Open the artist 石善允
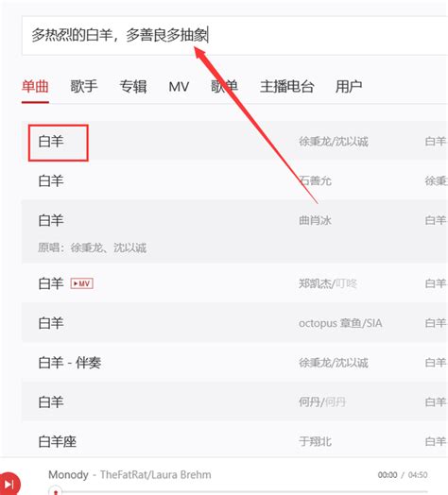The width and height of the screenshot is (448, 495). tap(315, 180)
